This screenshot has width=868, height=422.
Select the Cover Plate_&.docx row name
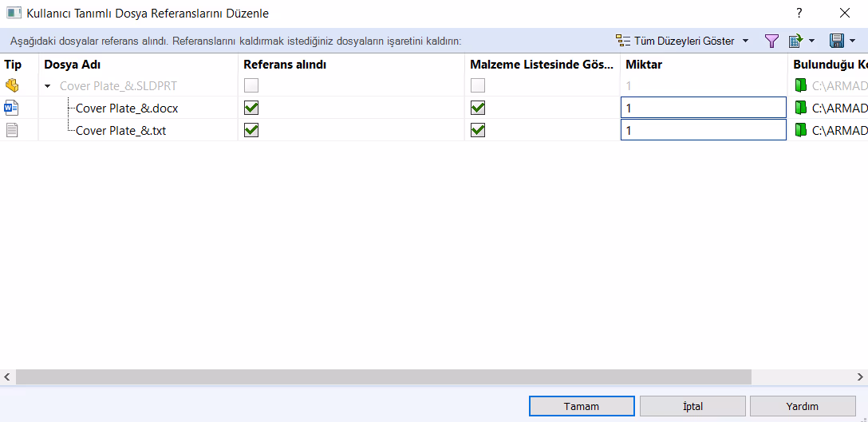pos(127,108)
